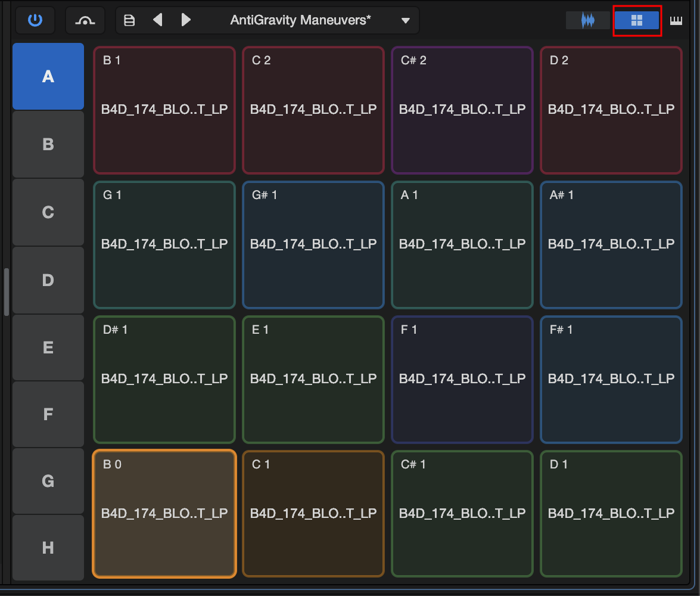Go to the previous preset arrow
The width and height of the screenshot is (700, 596).
coord(158,20)
